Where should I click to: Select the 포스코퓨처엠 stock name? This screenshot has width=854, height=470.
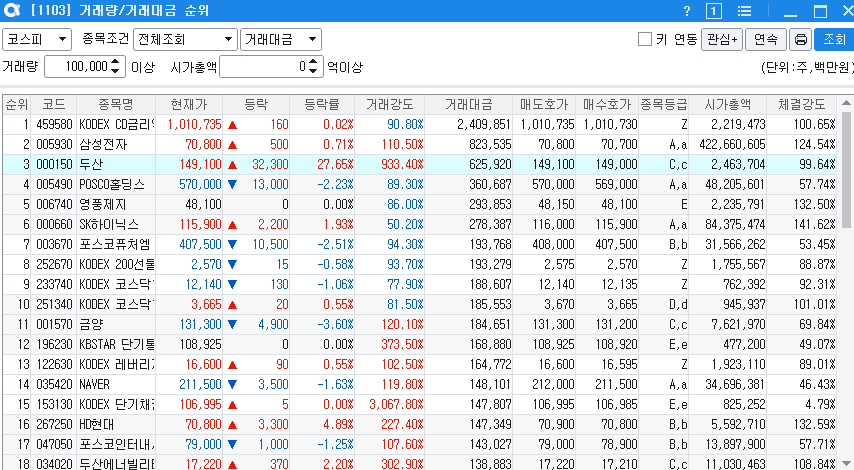point(114,245)
